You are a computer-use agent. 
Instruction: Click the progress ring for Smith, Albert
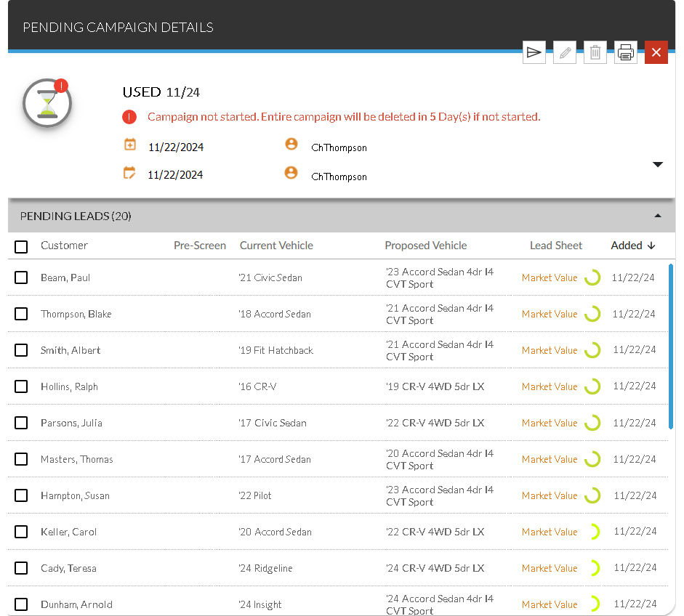(592, 350)
